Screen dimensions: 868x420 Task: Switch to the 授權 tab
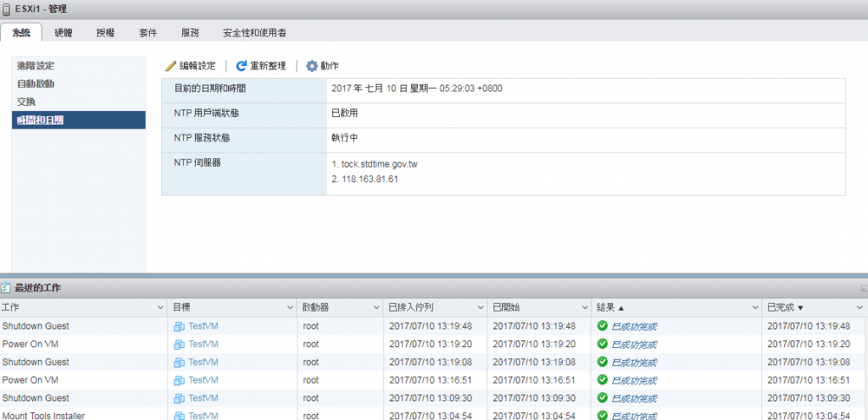tap(105, 33)
